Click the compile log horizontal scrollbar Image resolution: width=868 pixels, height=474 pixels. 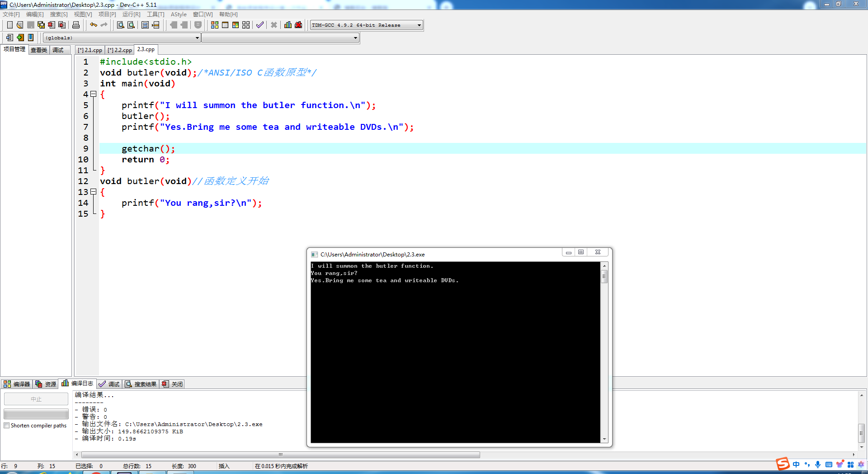280,455
